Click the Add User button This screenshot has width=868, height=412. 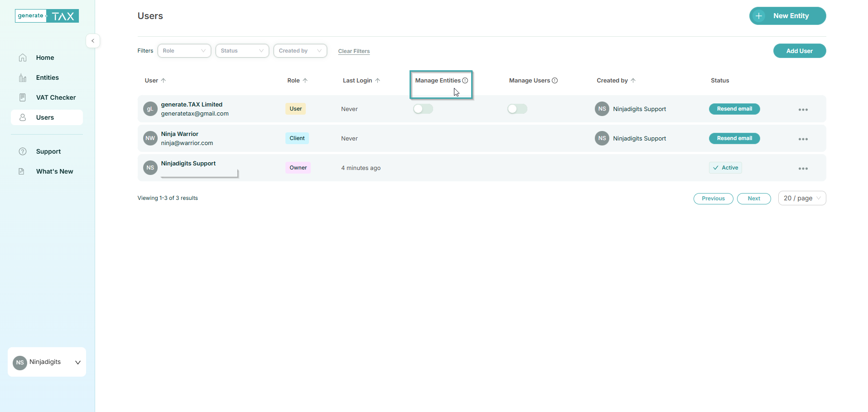(799, 51)
